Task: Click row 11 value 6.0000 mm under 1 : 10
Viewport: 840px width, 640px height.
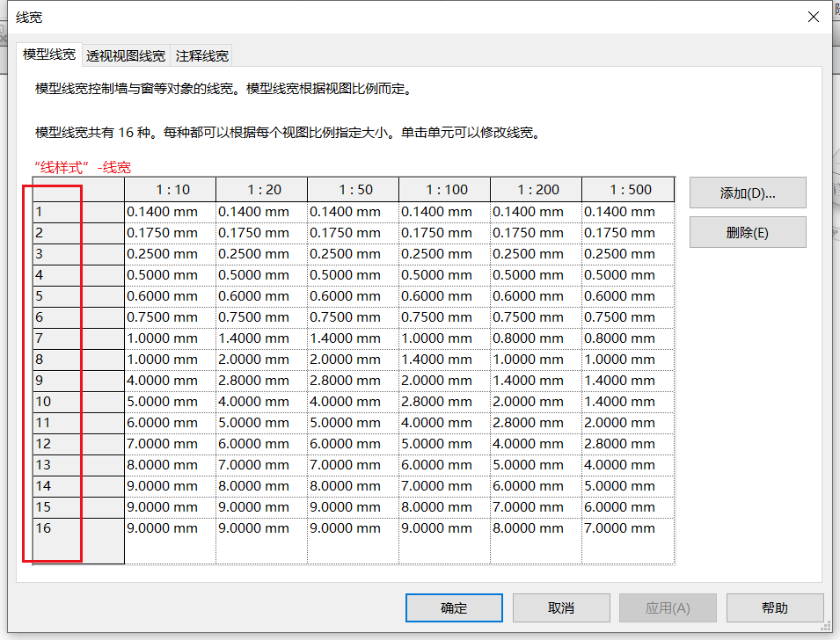Action: [171, 423]
